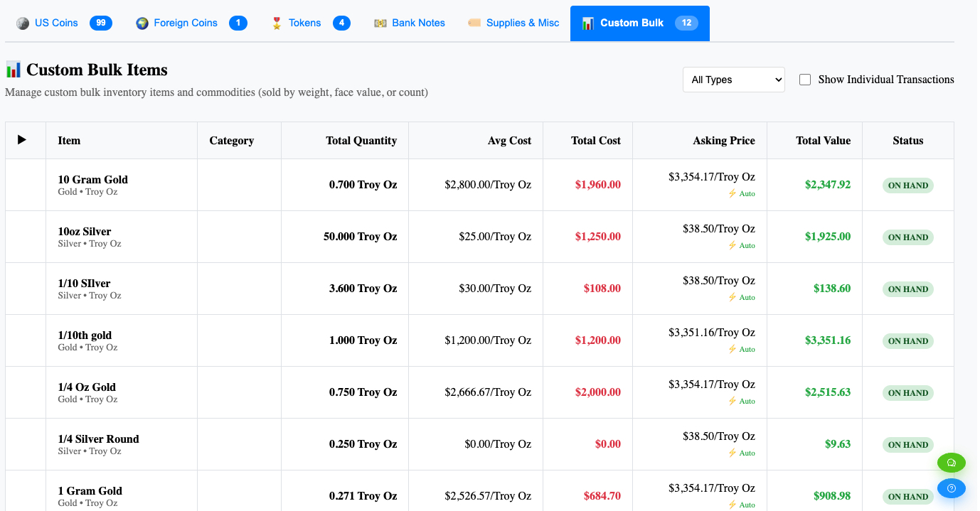Screen dimensions: 980x511
Task: Select the 1/4 Oz Gold item name
Action: (87, 387)
